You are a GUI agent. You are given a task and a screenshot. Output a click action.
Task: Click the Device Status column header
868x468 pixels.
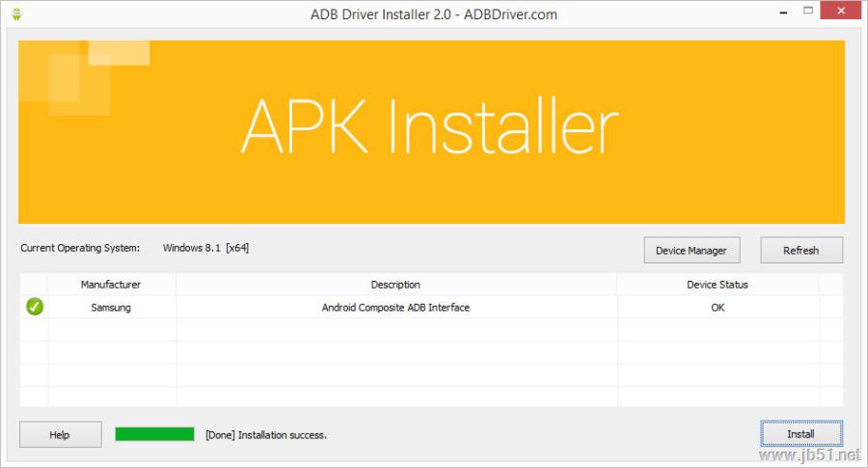718,284
